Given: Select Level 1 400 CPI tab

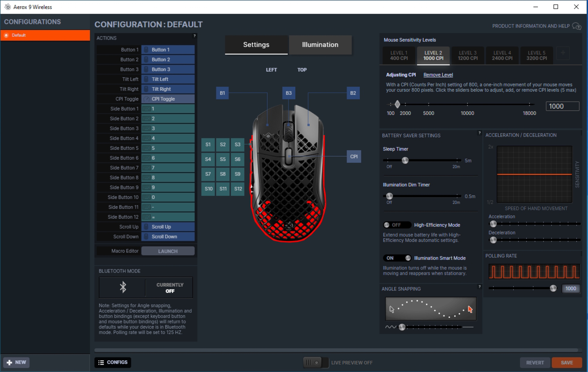Looking at the screenshot, I should coord(399,56).
